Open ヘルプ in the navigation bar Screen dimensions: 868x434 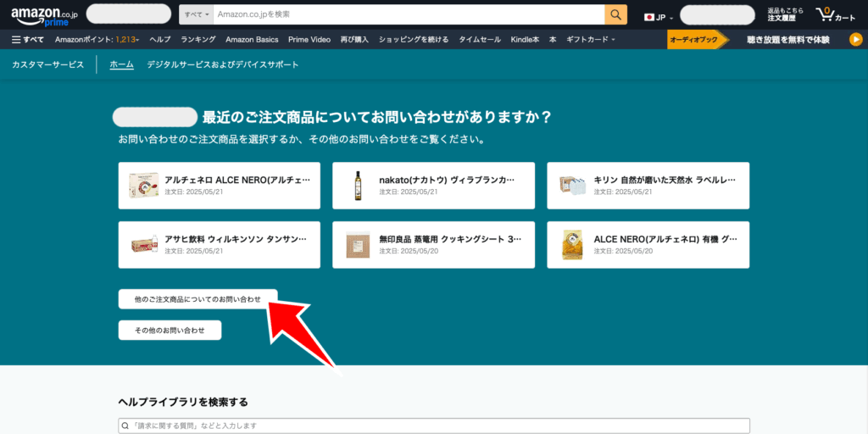(160, 40)
